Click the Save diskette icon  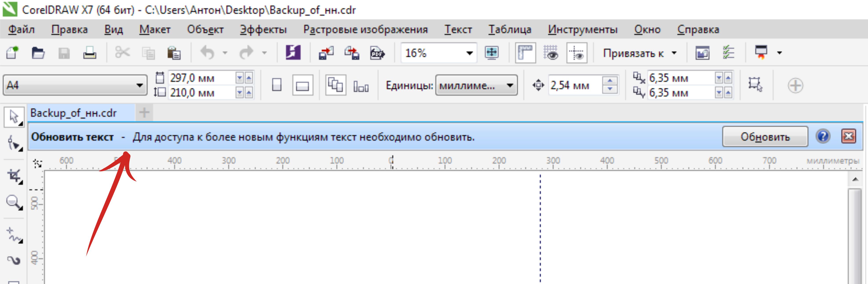tap(64, 53)
